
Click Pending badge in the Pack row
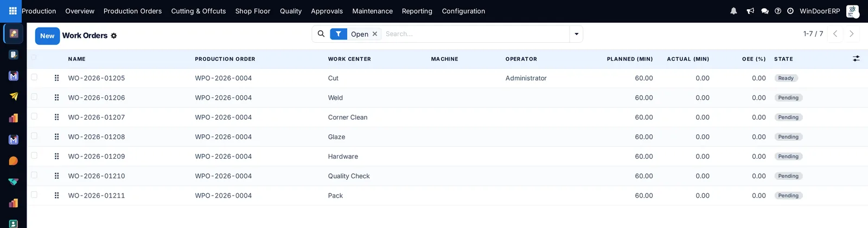pyautogui.click(x=788, y=196)
